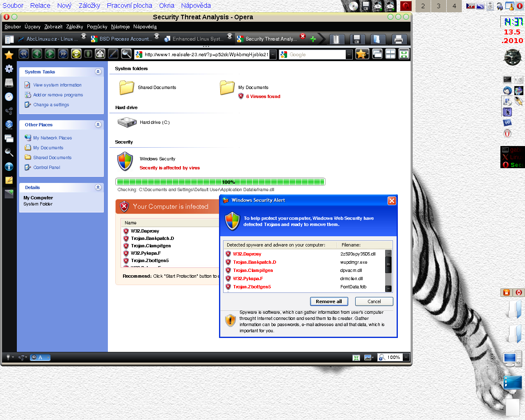This screenshot has height=420, width=525.
Task: Click the Change a settings link
Action: pos(51,105)
